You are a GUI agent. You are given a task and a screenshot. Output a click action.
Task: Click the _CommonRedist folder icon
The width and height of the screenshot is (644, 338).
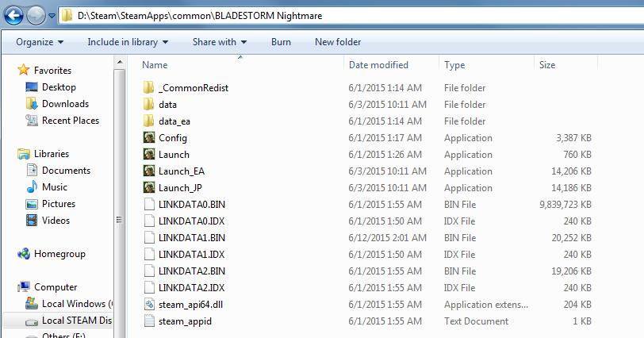148,88
